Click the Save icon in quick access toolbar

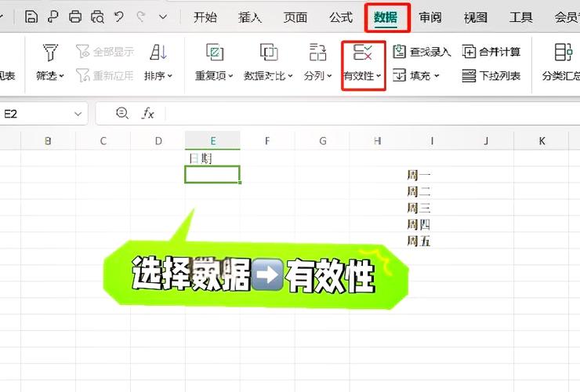click(x=31, y=17)
